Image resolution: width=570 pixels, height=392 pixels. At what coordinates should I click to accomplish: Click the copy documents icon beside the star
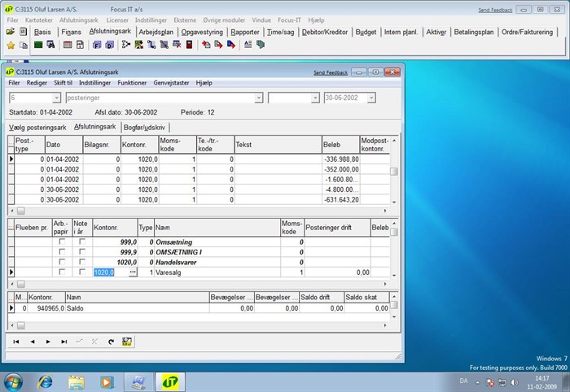24,45
